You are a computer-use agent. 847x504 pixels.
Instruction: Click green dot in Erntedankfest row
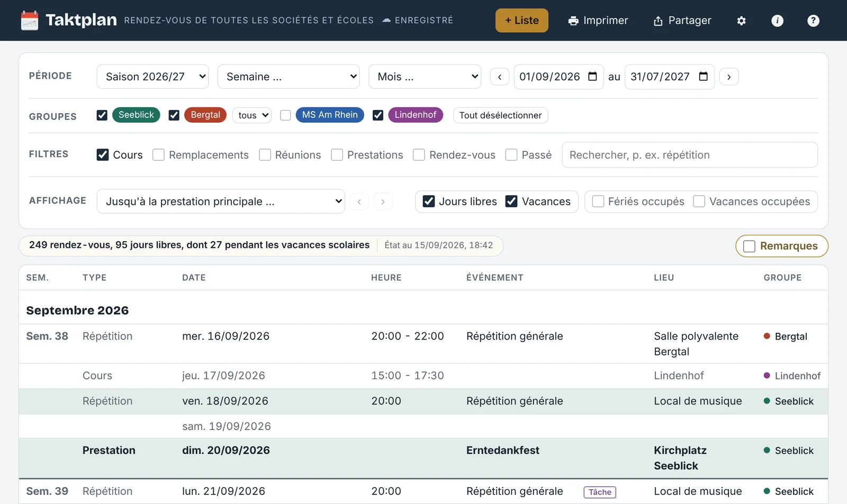click(767, 450)
